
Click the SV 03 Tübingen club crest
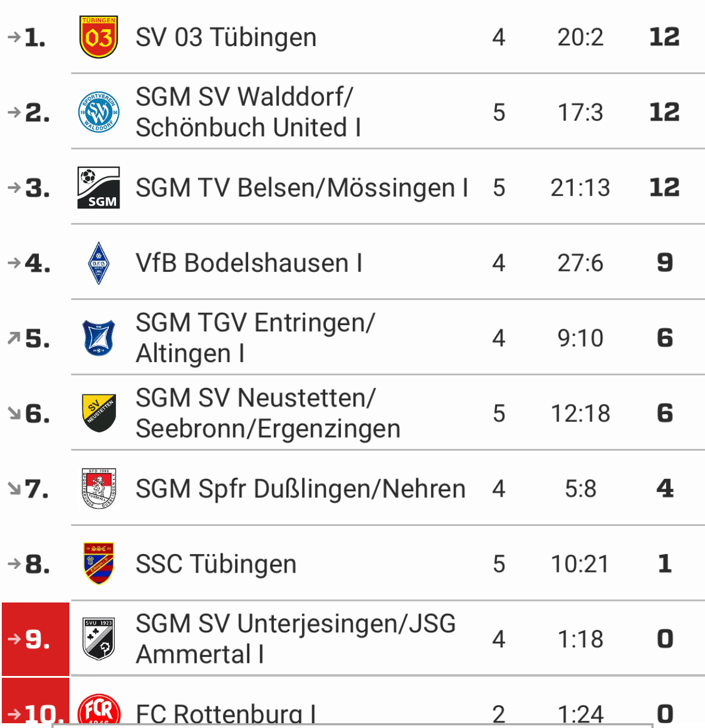click(99, 37)
